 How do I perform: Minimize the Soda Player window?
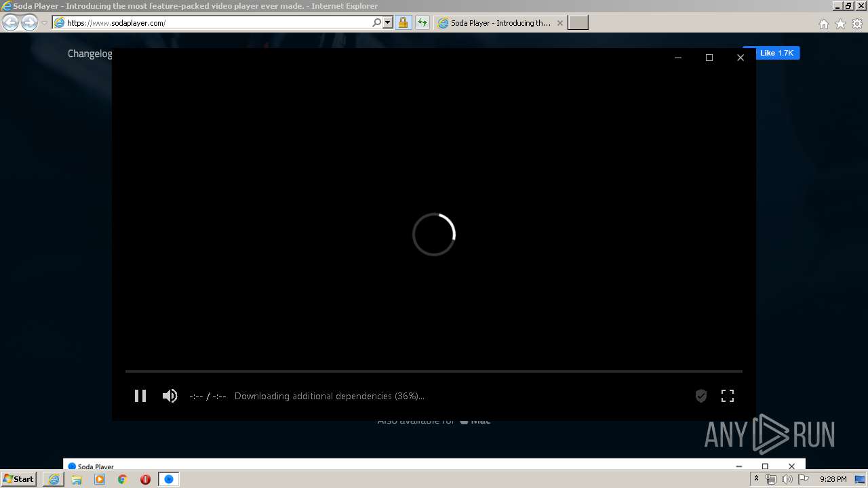[677, 58]
